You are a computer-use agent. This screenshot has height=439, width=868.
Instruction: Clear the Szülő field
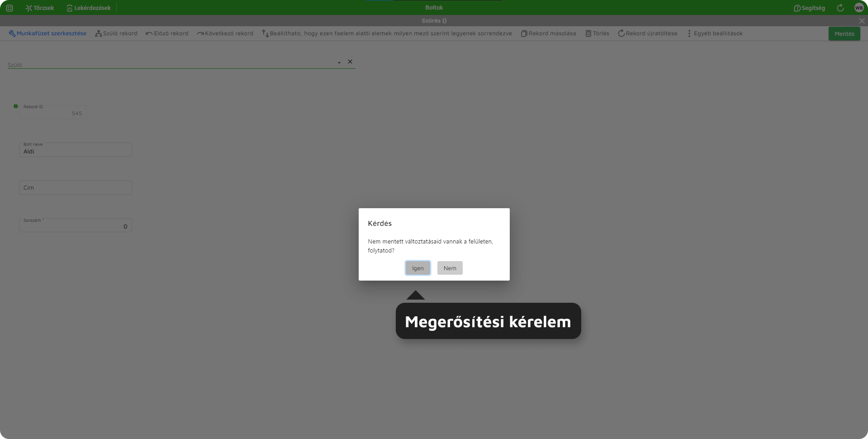click(x=350, y=62)
